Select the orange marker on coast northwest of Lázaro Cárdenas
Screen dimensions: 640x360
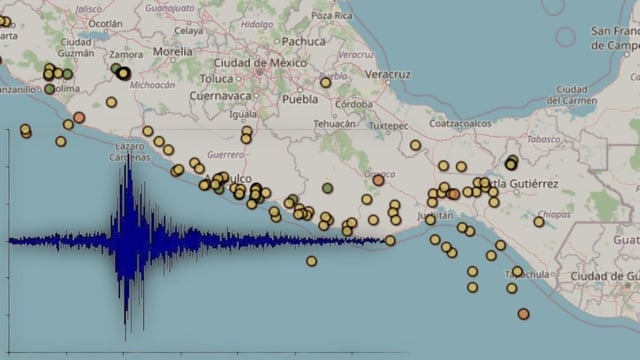(79, 118)
